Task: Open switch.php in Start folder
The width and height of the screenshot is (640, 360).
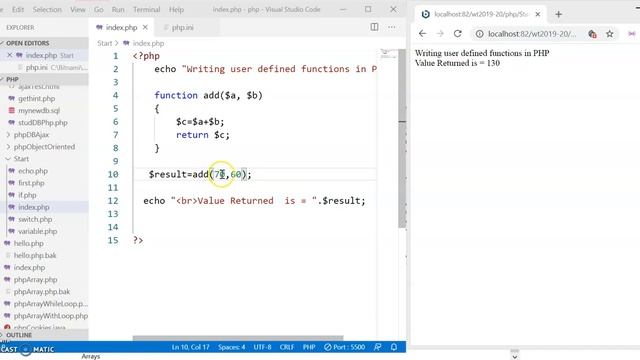Action: [35, 219]
